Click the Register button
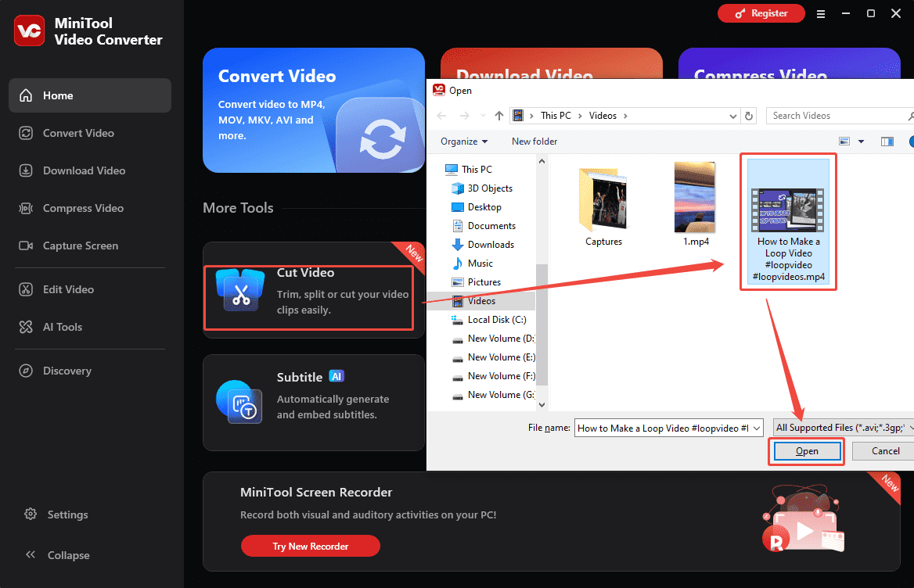The width and height of the screenshot is (914, 588). pos(761,13)
